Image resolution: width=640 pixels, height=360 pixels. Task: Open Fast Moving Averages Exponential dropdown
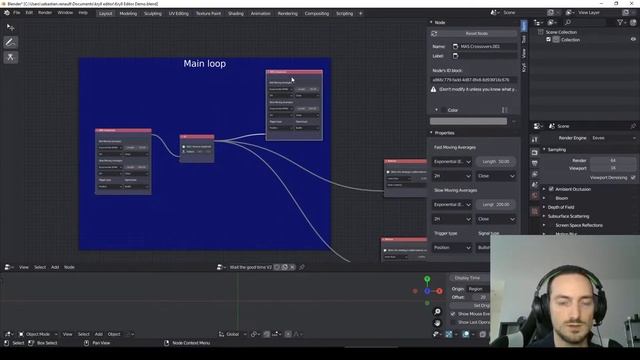[452, 162]
